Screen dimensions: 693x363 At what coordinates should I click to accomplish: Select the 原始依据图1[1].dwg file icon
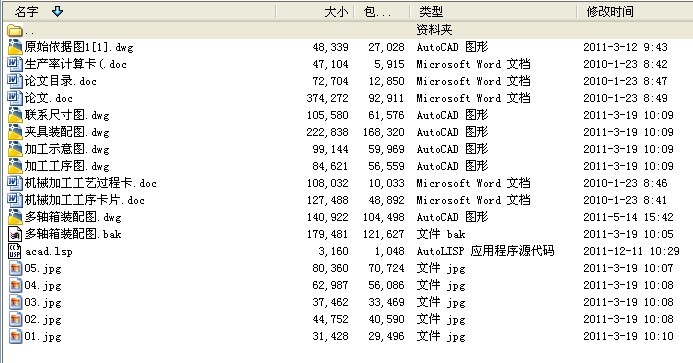[15, 47]
